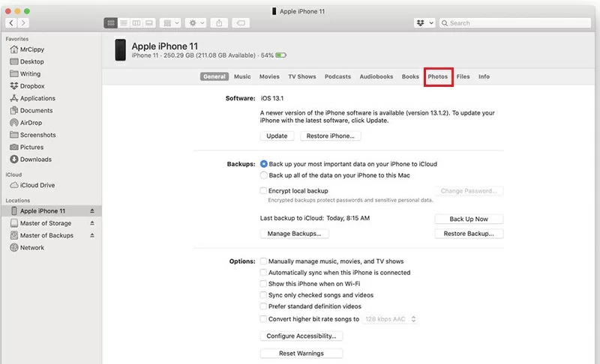Image resolution: width=600 pixels, height=364 pixels.
Task: Switch to the Music tab
Action: pos(242,76)
